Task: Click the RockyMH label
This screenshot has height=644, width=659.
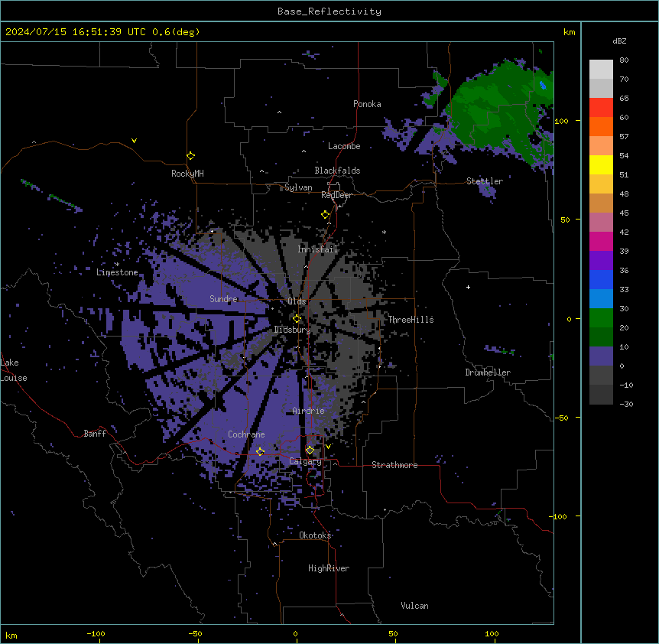Action: (x=187, y=174)
